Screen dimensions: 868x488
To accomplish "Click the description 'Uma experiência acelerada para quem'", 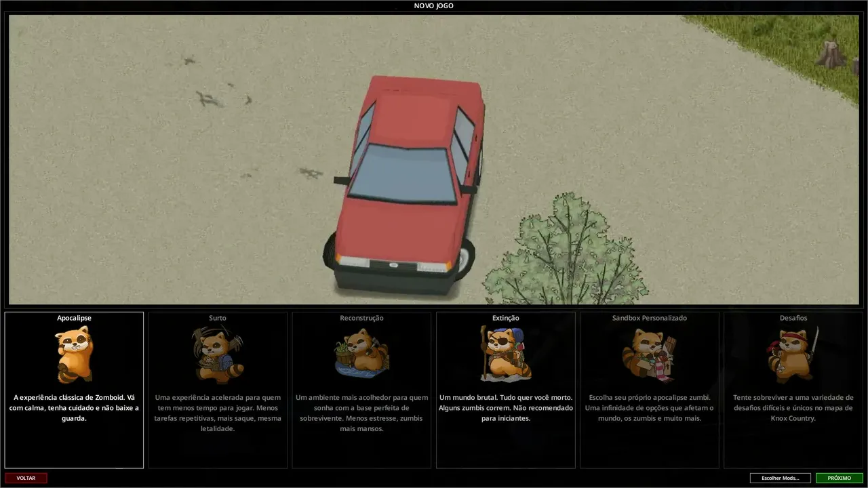I will [218, 413].
